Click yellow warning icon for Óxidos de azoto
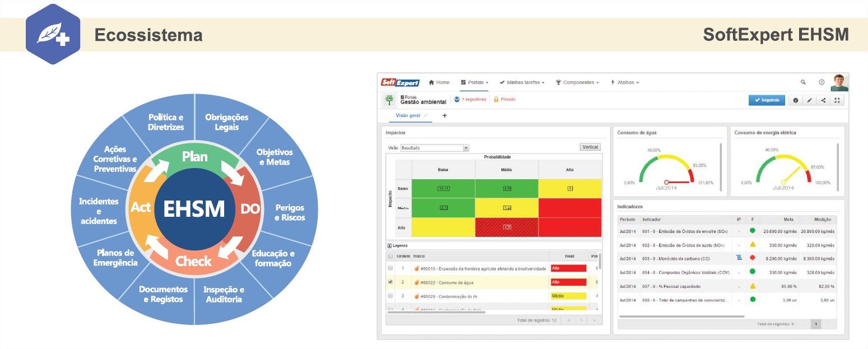 tap(753, 244)
